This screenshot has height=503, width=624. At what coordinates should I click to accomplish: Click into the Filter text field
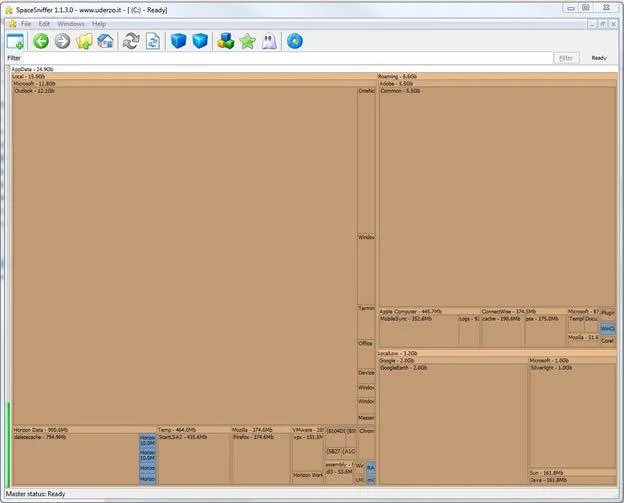(x=287, y=58)
